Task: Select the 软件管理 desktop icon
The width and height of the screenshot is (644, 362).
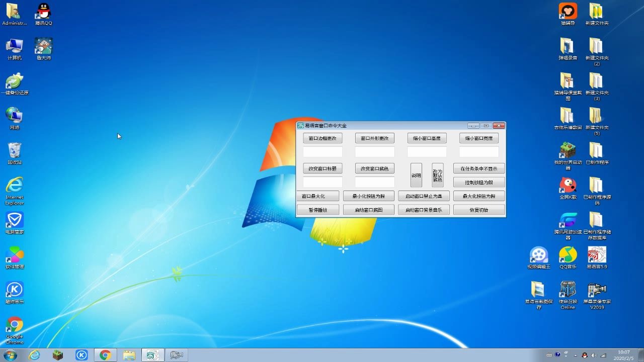Action: (14, 257)
